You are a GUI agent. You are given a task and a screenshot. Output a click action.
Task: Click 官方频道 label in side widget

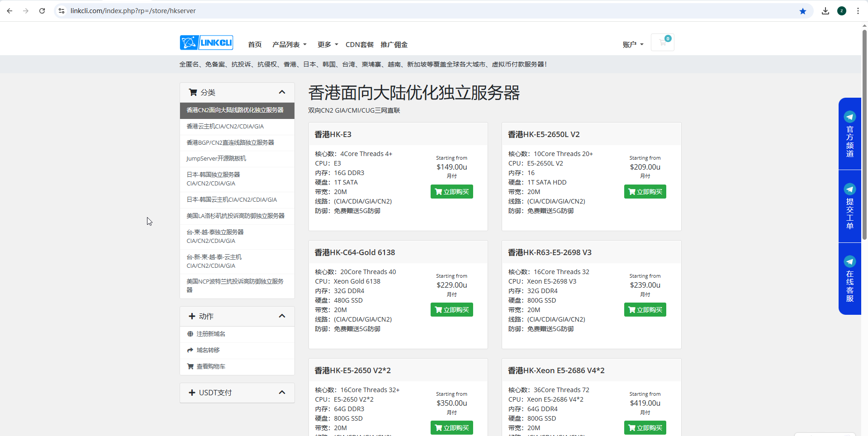click(x=850, y=142)
